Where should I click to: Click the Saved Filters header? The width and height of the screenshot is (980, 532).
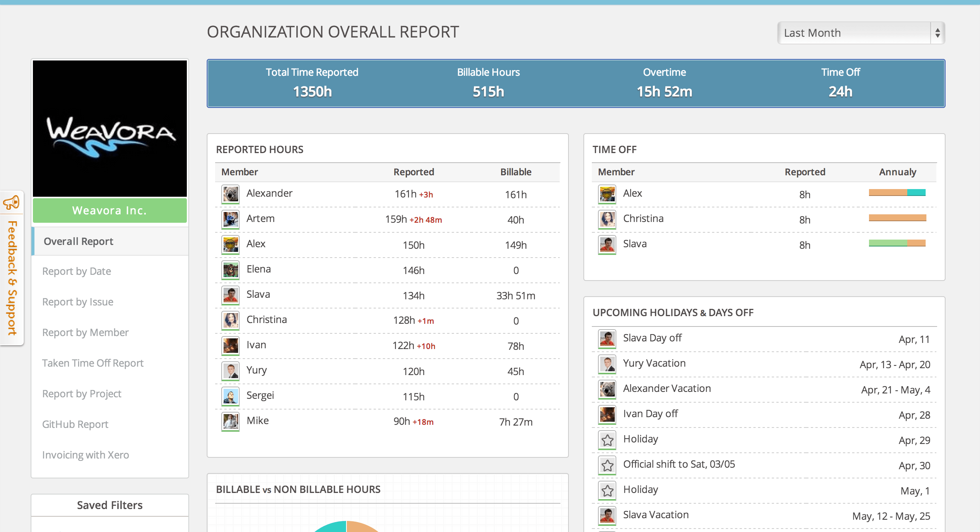coord(110,505)
